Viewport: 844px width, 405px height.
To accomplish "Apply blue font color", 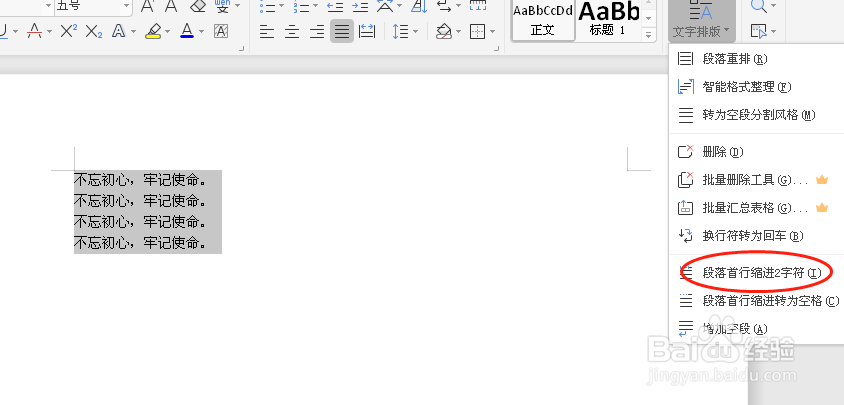I will (x=187, y=32).
